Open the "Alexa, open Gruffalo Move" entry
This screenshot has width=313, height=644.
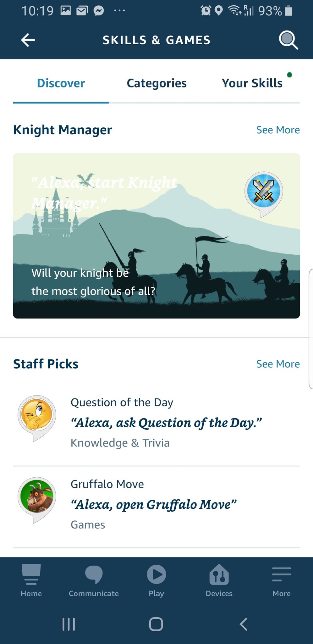(153, 505)
